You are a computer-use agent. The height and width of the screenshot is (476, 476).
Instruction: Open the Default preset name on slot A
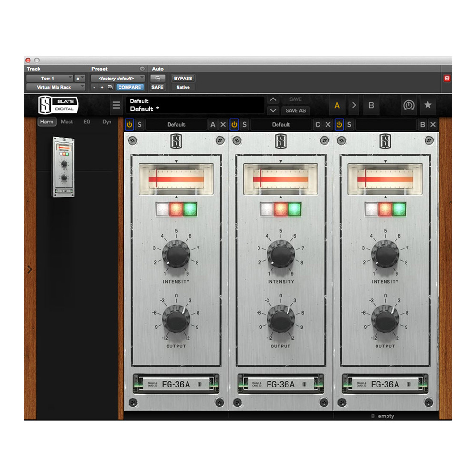pyautogui.click(x=177, y=124)
